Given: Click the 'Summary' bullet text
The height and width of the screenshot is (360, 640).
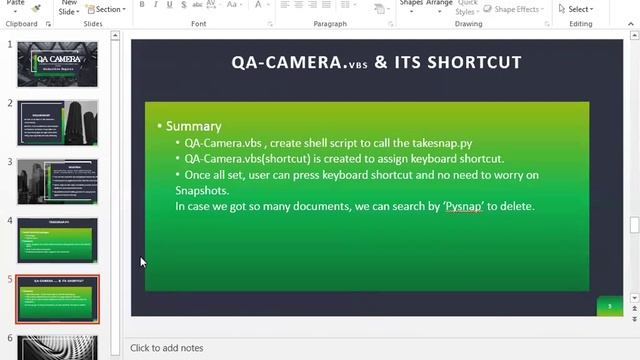Looking at the screenshot, I should 193,126.
